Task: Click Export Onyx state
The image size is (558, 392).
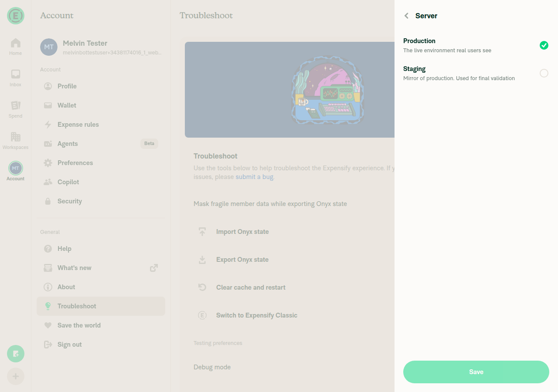Action: (x=242, y=260)
